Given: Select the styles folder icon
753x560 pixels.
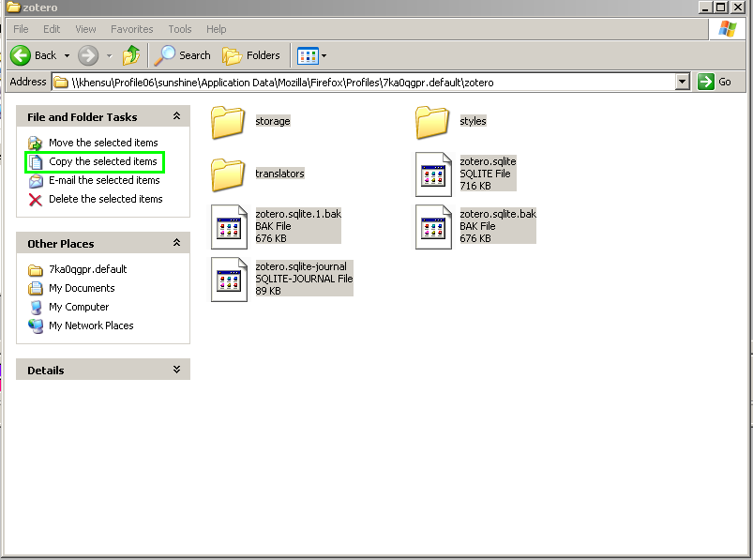Looking at the screenshot, I should [432, 123].
